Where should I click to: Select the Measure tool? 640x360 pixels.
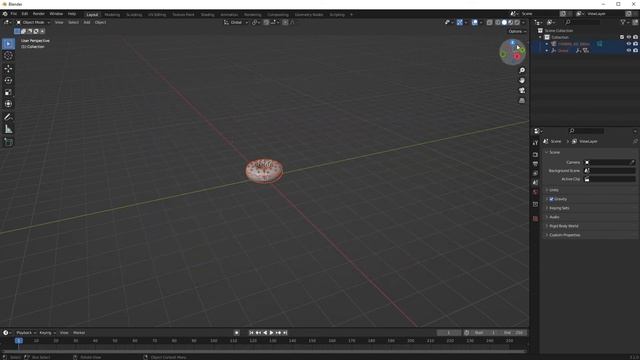pos(8,129)
